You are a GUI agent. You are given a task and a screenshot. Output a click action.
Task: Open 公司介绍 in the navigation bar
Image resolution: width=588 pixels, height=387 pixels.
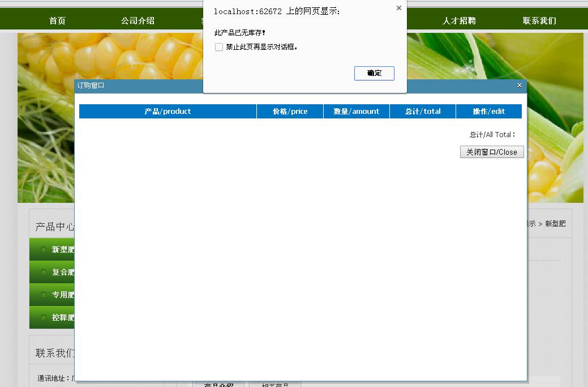[138, 21]
